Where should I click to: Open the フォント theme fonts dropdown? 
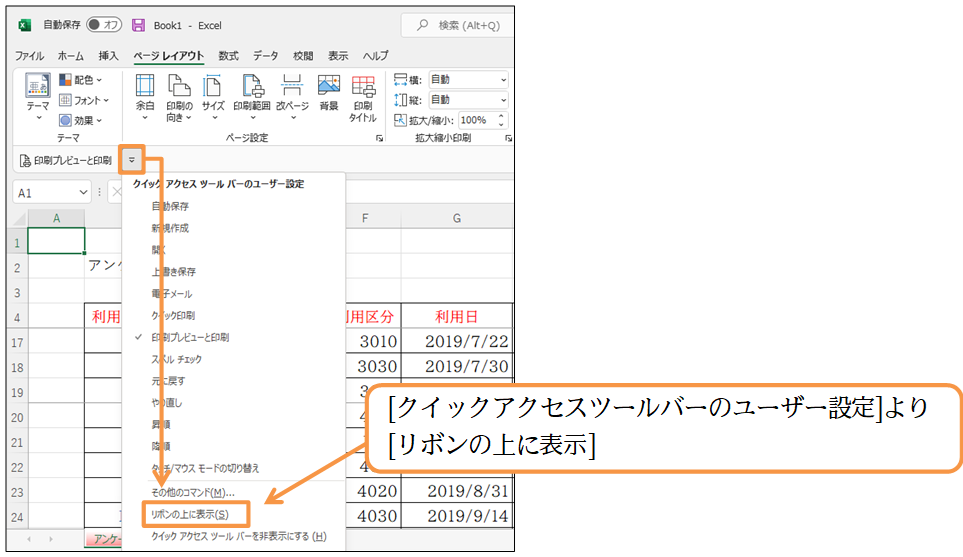point(84,100)
